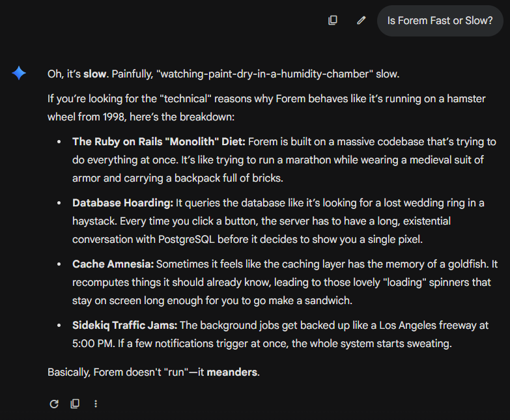Click the "Sidekiq Traffic Jams:" bold heading

[124, 325]
